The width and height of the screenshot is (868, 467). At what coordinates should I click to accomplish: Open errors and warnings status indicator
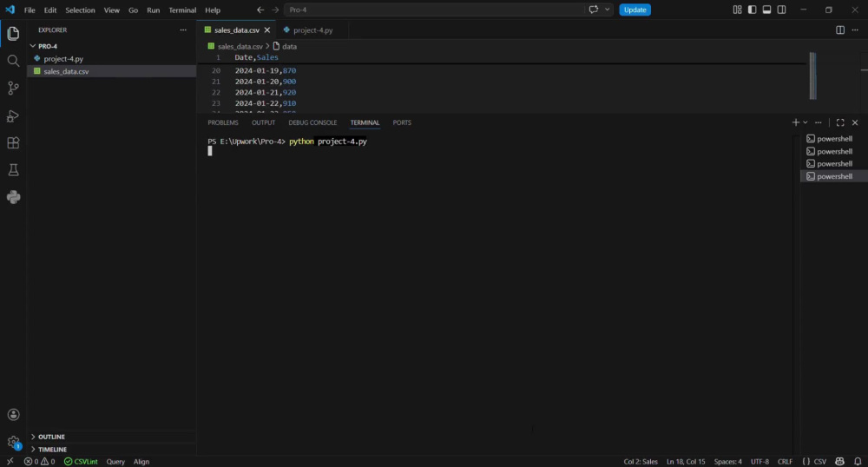pyautogui.click(x=39, y=462)
